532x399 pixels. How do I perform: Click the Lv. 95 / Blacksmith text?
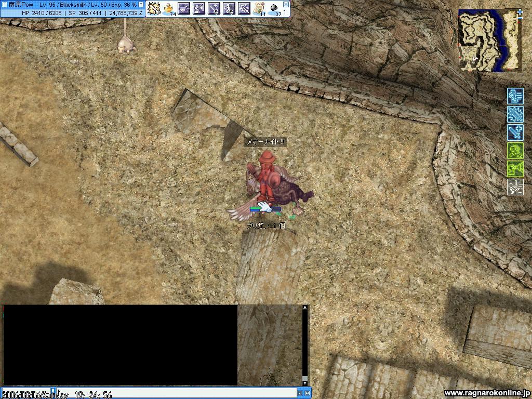63,5
